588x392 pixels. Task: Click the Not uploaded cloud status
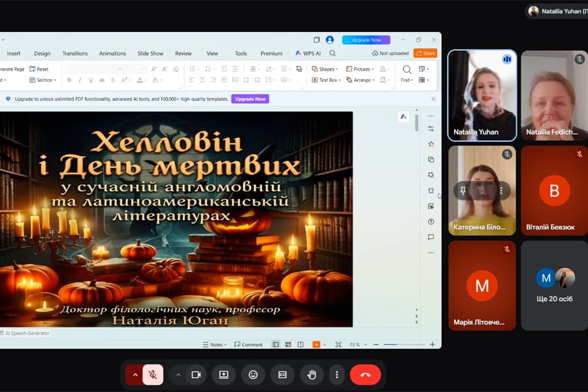pos(390,54)
